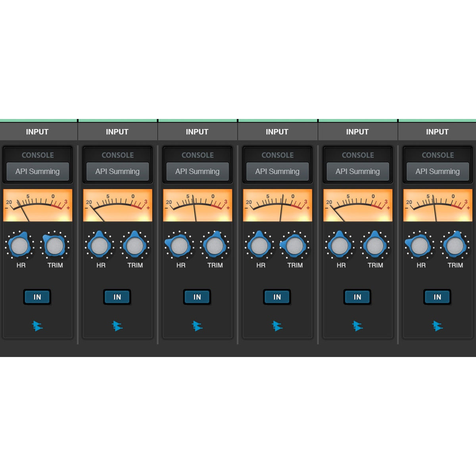This screenshot has height=476, width=476.
Task: Toggle the IN button on the third strip
Action: coord(197,297)
